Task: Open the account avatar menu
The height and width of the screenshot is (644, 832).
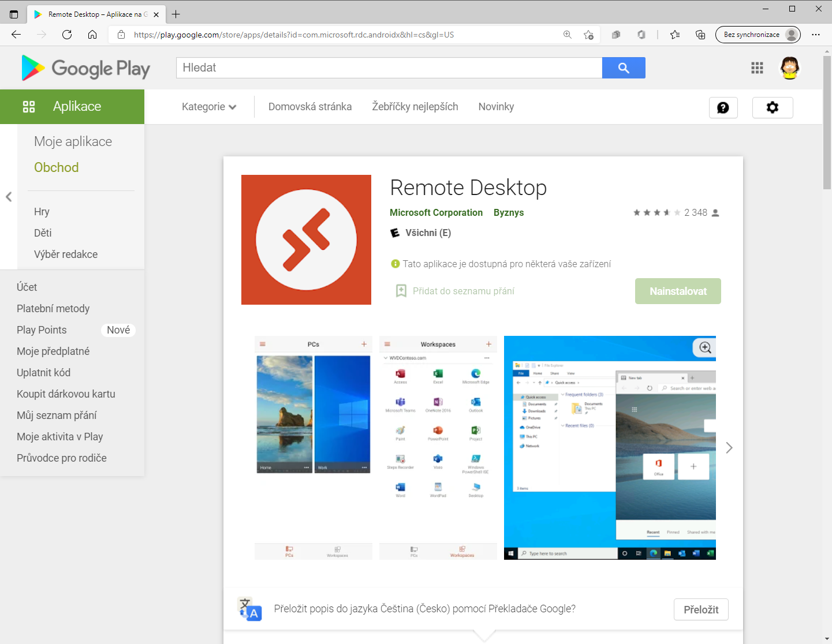Action: 790,68
